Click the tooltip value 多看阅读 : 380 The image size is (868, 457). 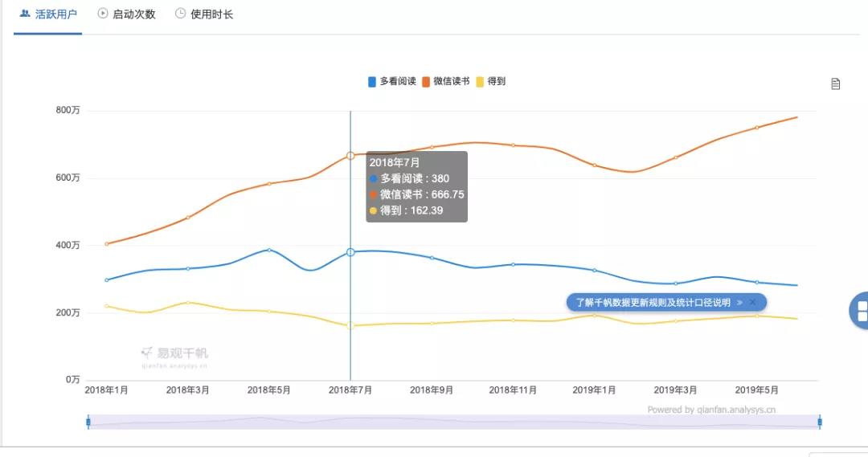410,178
